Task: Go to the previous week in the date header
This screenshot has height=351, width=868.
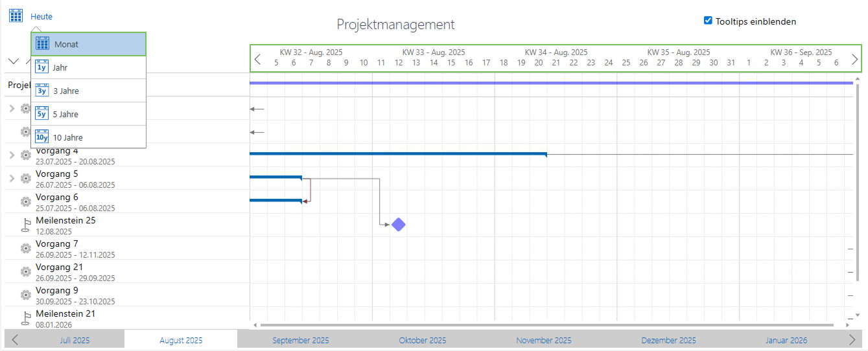Action: pos(257,60)
